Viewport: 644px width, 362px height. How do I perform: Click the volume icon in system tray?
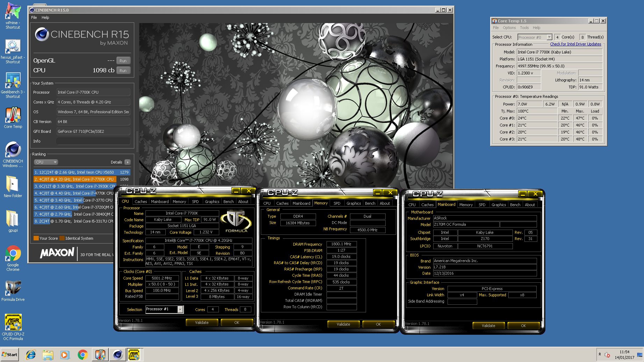(x=607, y=355)
